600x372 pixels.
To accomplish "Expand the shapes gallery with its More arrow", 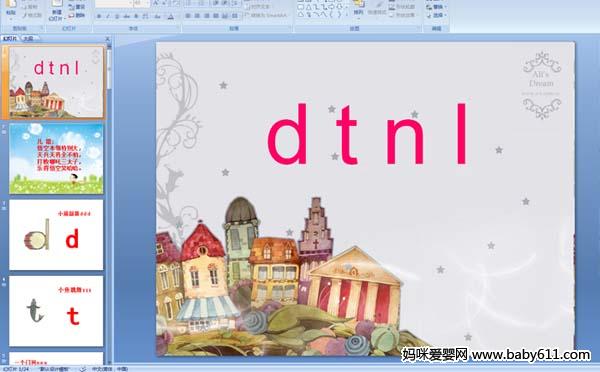I will coord(347,15).
